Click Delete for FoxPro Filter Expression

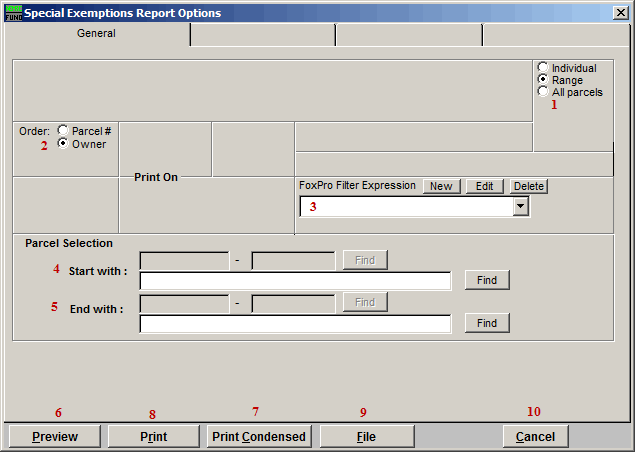coord(529,186)
